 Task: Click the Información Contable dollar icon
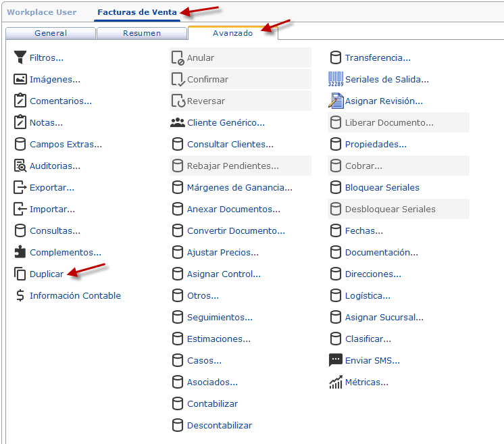(x=20, y=295)
